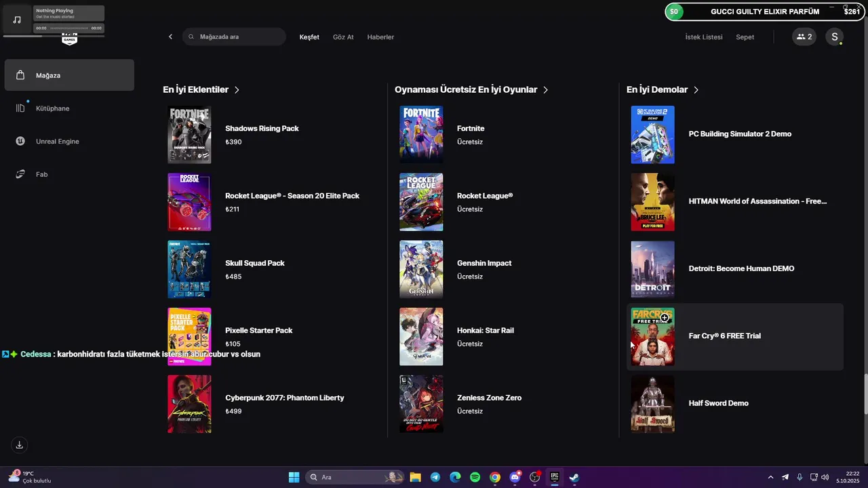Open Discord from taskbar

[x=515, y=477]
